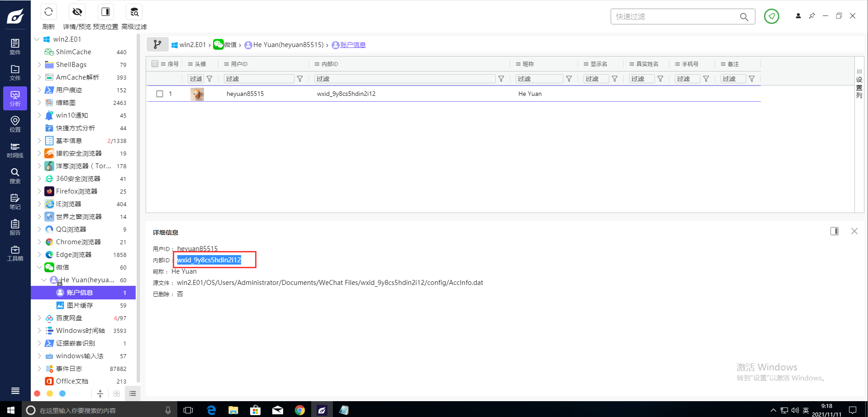
Task: Click the filter funnel for 手机号 column
Action: 706,79
